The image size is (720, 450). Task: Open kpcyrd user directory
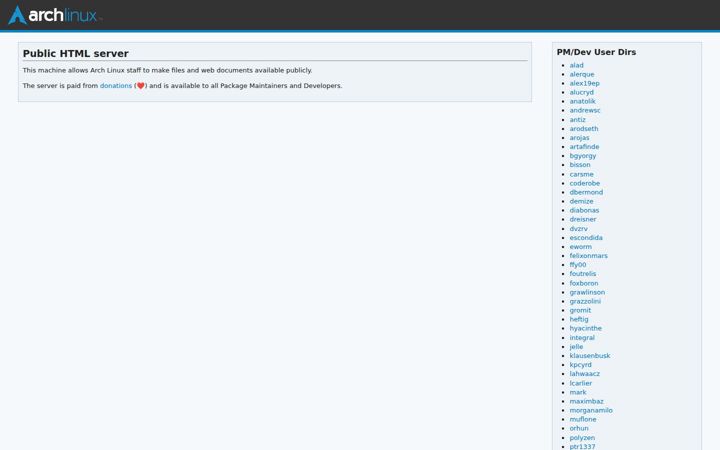pos(580,365)
